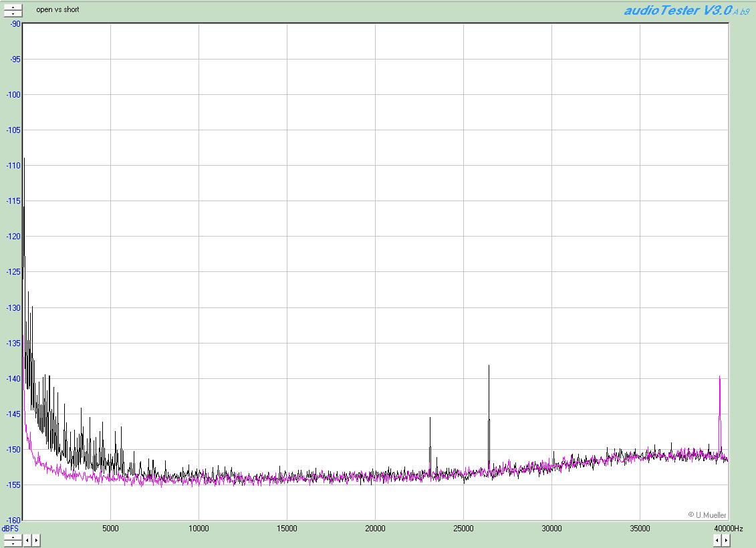The height and width of the screenshot is (548, 756).
Task: Click the -90 level axis label
Action: coord(15,23)
